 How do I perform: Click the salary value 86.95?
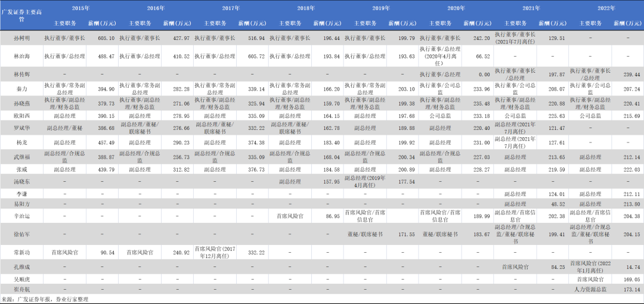point(333,216)
